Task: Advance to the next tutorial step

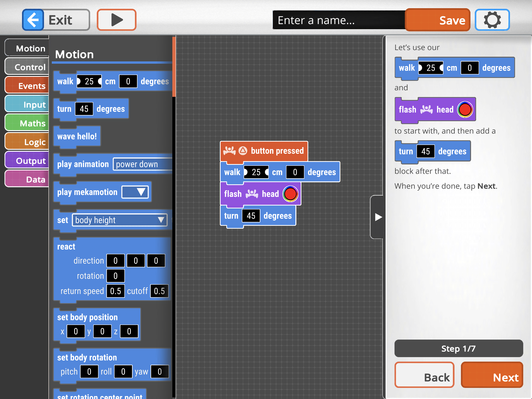Action: [492, 375]
